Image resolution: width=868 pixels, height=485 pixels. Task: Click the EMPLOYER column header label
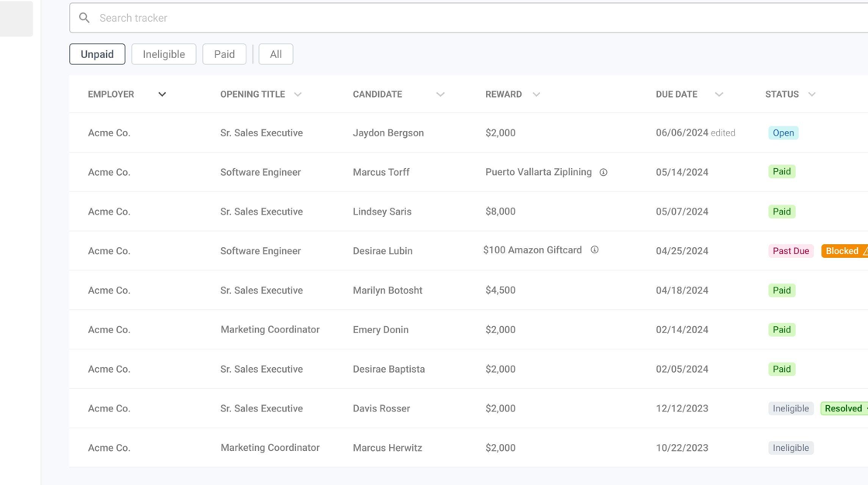click(112, 94)
